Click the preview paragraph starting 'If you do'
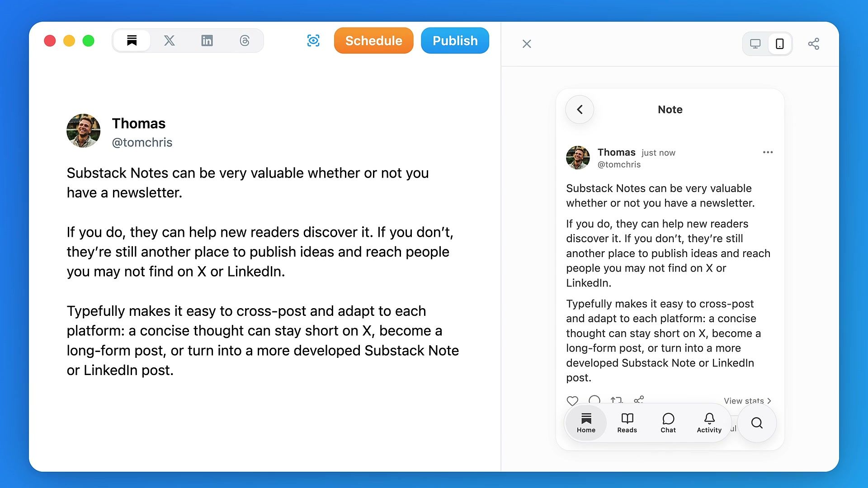The height and width of the screenshot is (488, 868). (x=668, y=253)
